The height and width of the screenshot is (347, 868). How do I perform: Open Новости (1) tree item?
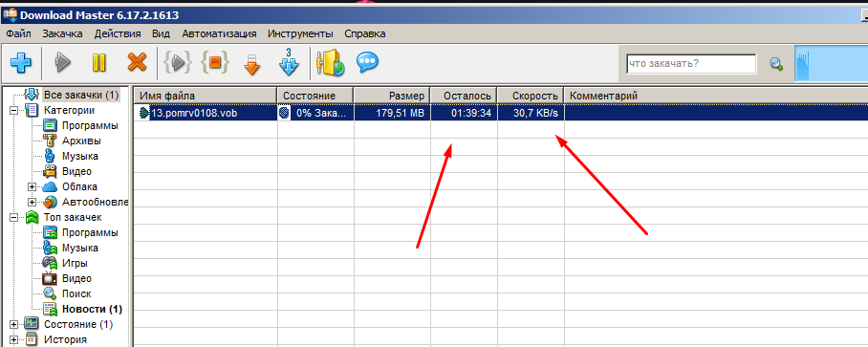(92, 309)
